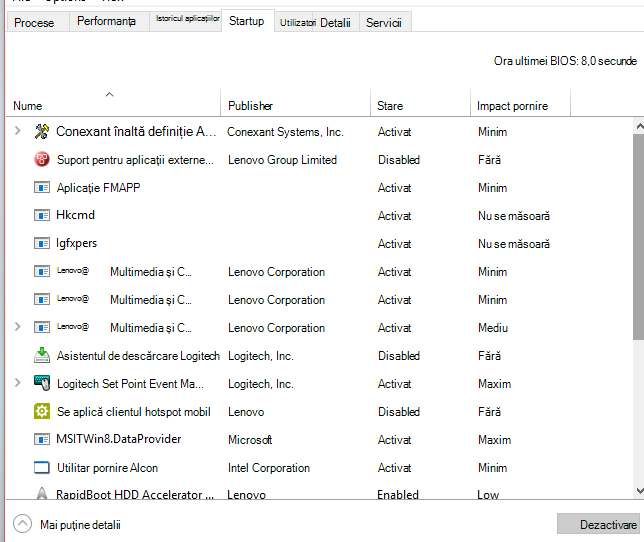The height and width of the screenshot is (542, 644).
Task: Expand the Logitech Set Point Event Manager entry
Action: 17,383
